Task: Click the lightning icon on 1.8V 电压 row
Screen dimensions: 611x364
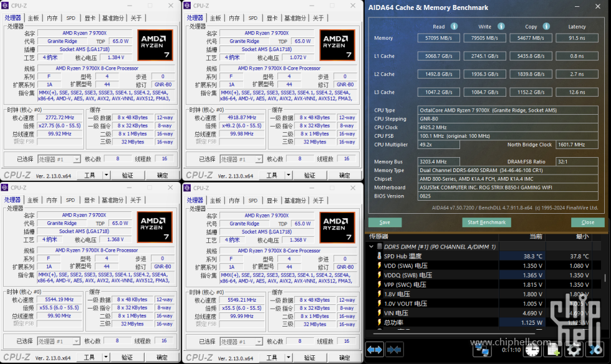Action: [x=379, y=294]
